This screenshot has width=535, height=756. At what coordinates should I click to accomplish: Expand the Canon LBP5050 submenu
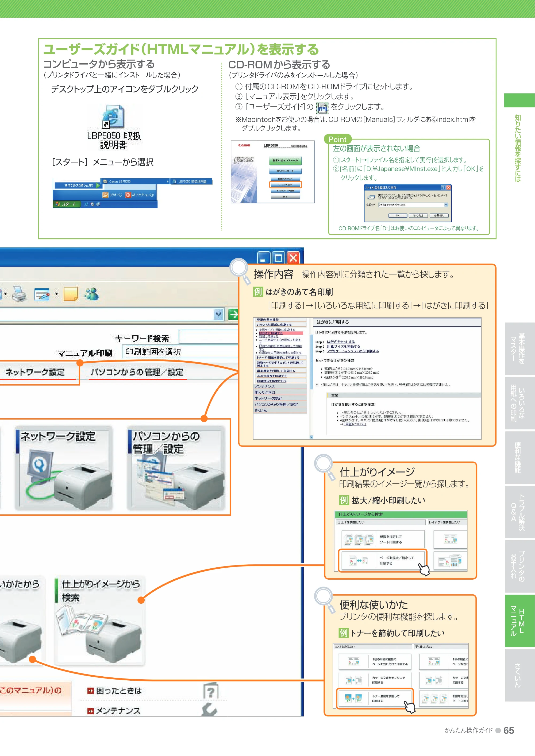coord(135,181)
